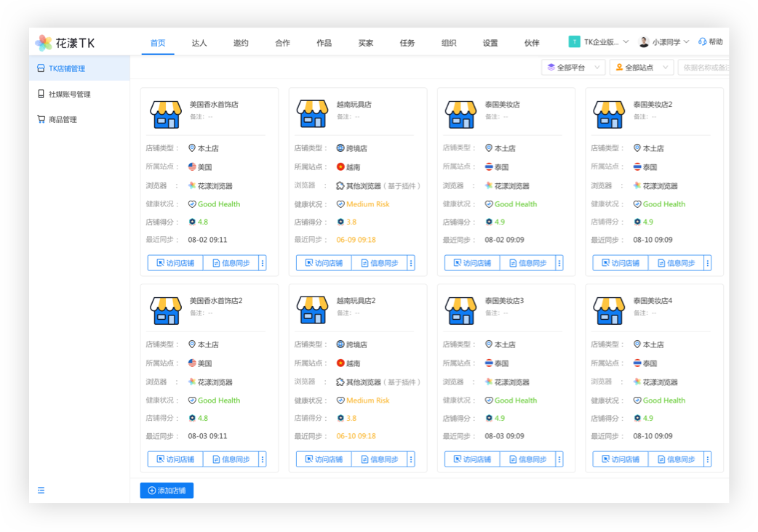Image resolution: width=758 pixels, height=532 pixels.
Task: Expand the 全部平台 platform dropdown
Action: [x=573, y=68]
